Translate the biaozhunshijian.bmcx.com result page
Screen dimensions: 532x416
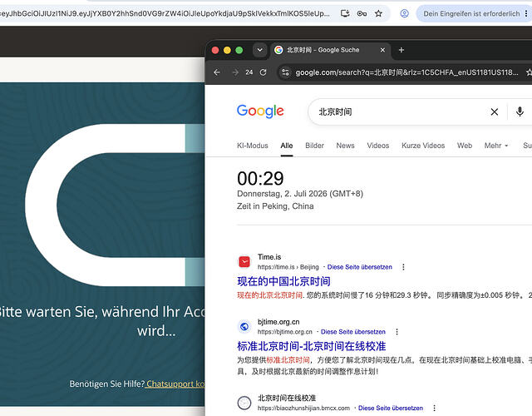pyautogui.click(x=391, y=408)
